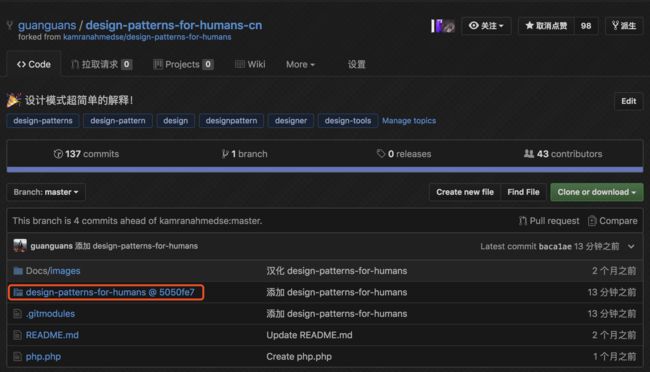650x372 pixels.
Task: Open the php.php file
Action: pyautogui.click(x=43, y=357)
